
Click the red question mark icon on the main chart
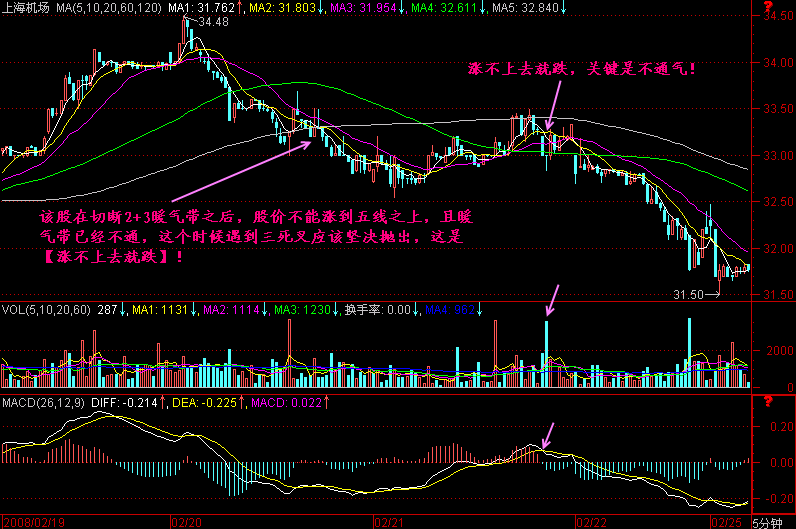(768, 10)
